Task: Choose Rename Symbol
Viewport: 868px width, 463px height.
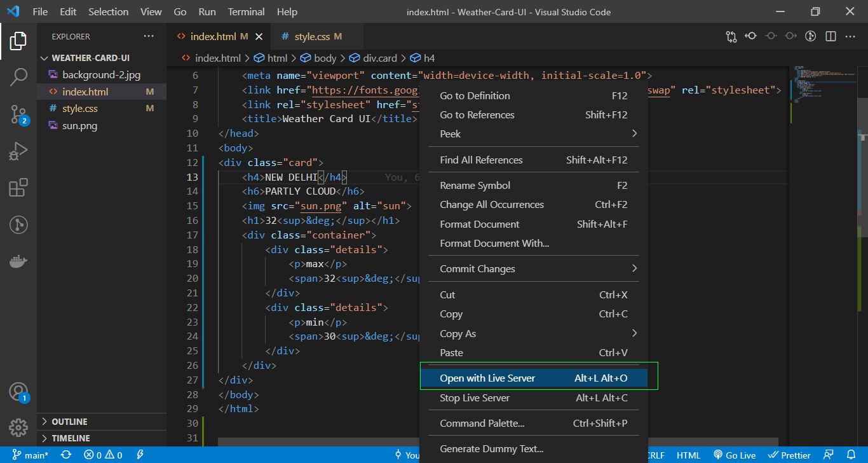Action: point(534,185)
